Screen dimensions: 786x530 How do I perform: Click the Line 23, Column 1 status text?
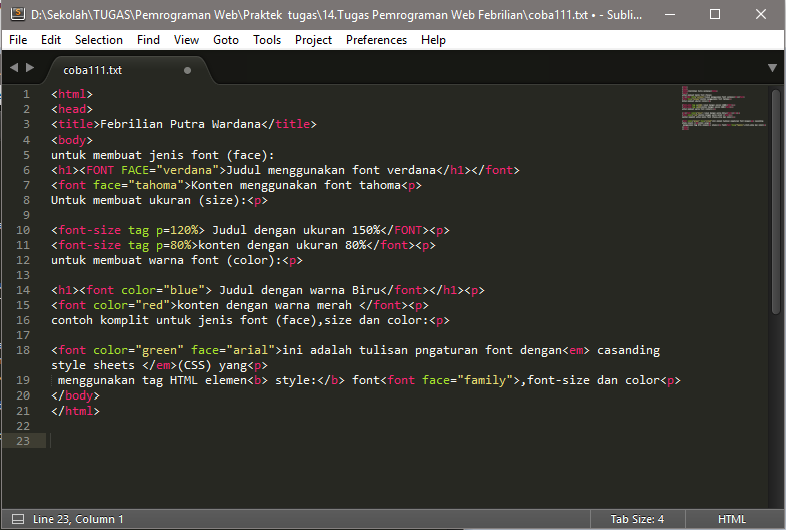(x=79, y=519)
